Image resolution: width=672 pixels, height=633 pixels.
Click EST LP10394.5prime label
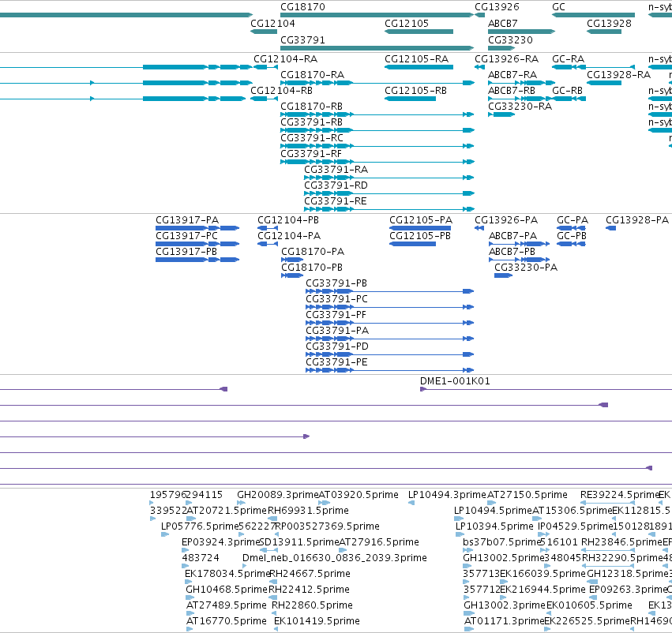coord(494,526)
